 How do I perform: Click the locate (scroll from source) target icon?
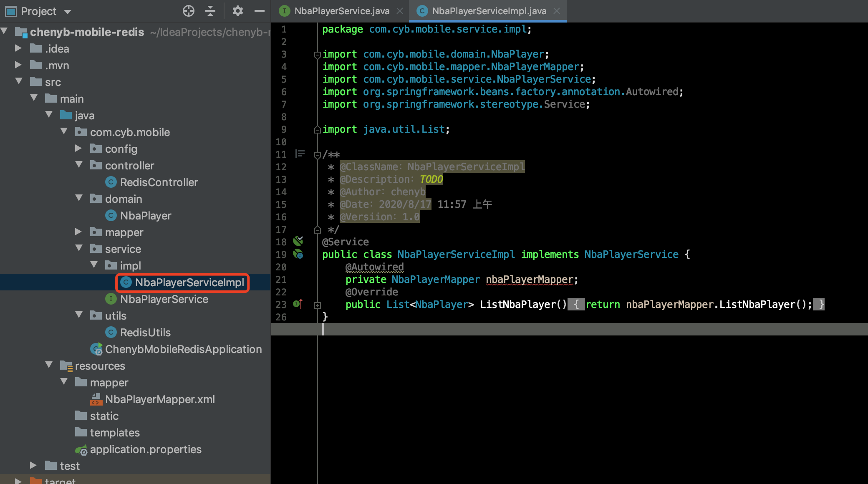pos(189,11)
